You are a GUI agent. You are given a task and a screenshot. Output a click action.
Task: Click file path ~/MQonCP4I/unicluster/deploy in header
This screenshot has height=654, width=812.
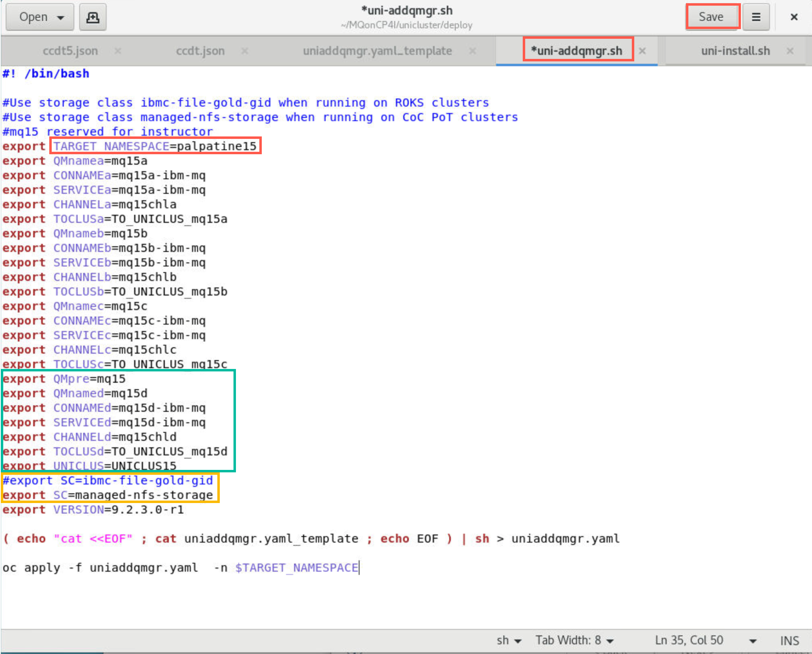point(406,25)
